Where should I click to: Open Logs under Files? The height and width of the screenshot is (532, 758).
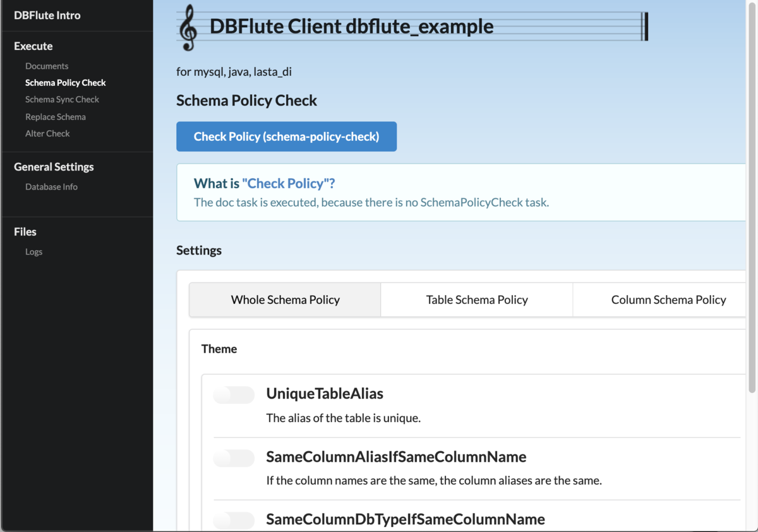tap(34, 251)
